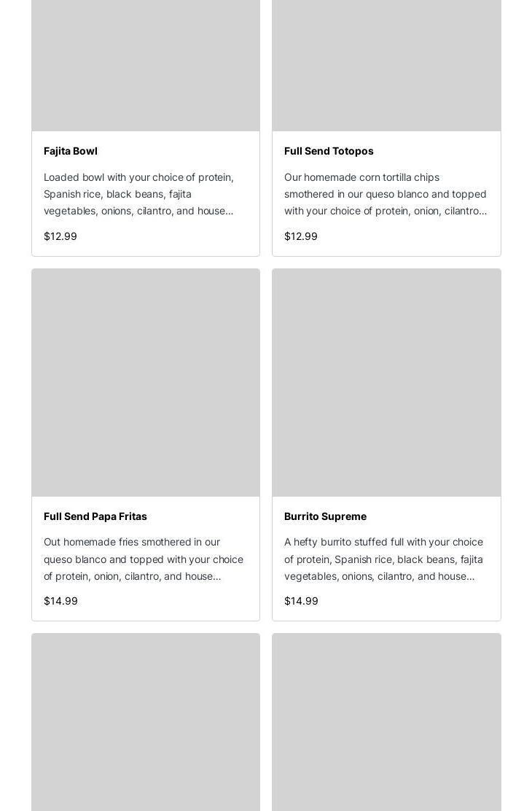The width and height of the screenshot is (532, 811).
Task: Select the Full Send Papa Fritas $14.99 price
Action: (x=60, y=601)
